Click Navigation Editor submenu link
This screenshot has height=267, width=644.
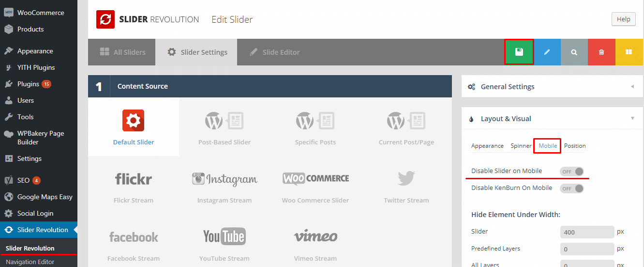pos(30,262)
